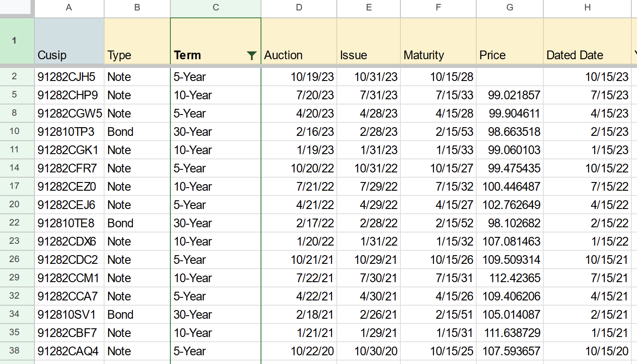Click the Dated Date header cell

click(587, 41)
